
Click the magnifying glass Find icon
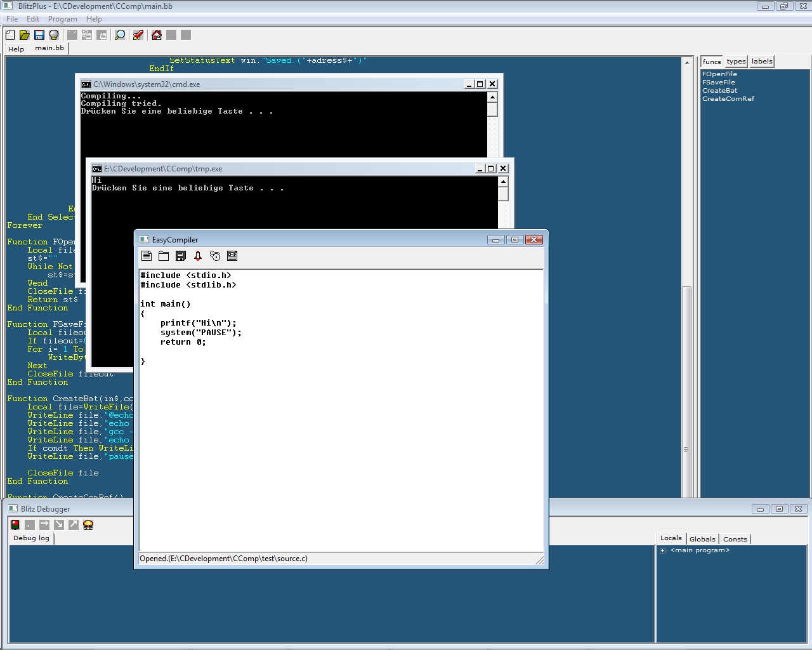[x=120, y=35]
